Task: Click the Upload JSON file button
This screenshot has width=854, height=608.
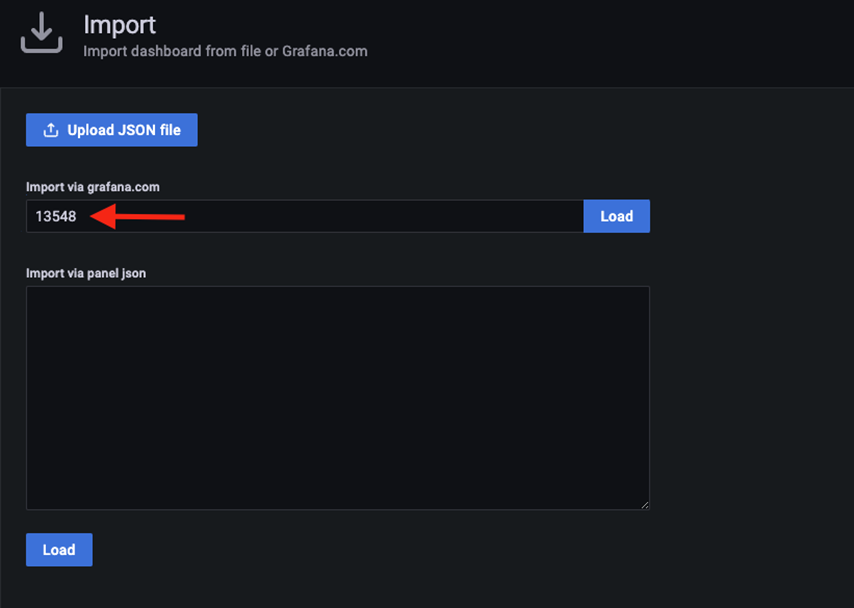Action: 112,130
